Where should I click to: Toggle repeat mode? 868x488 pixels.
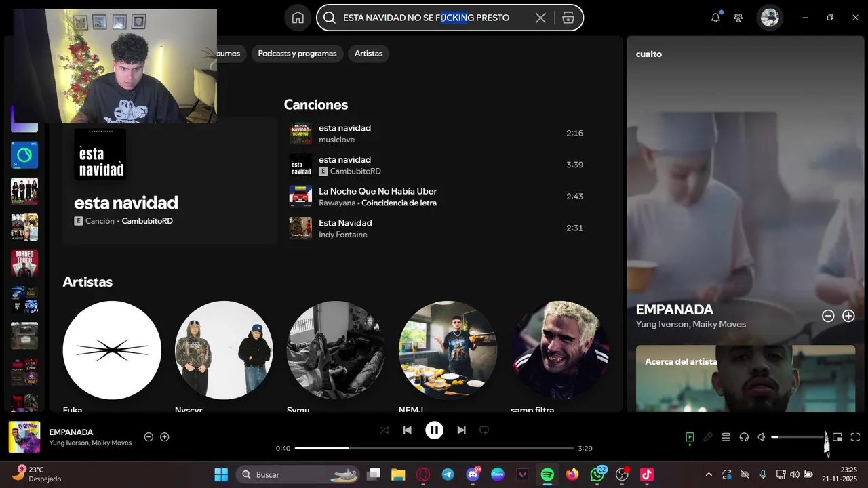pos(484,430)
